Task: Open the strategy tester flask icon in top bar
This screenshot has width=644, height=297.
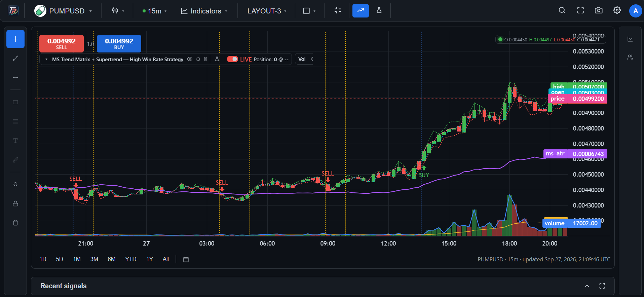Action: [x=379, y=10]
